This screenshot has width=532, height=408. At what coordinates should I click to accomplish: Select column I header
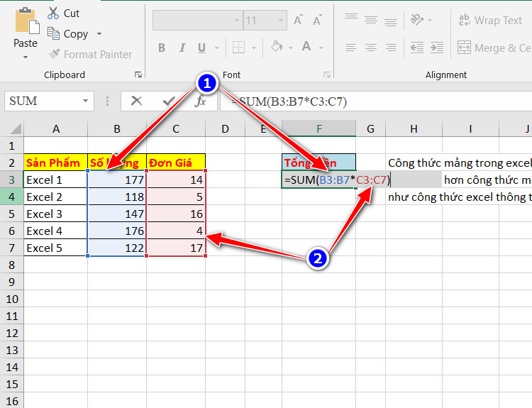pyautogui.click(x=470, y=129)
